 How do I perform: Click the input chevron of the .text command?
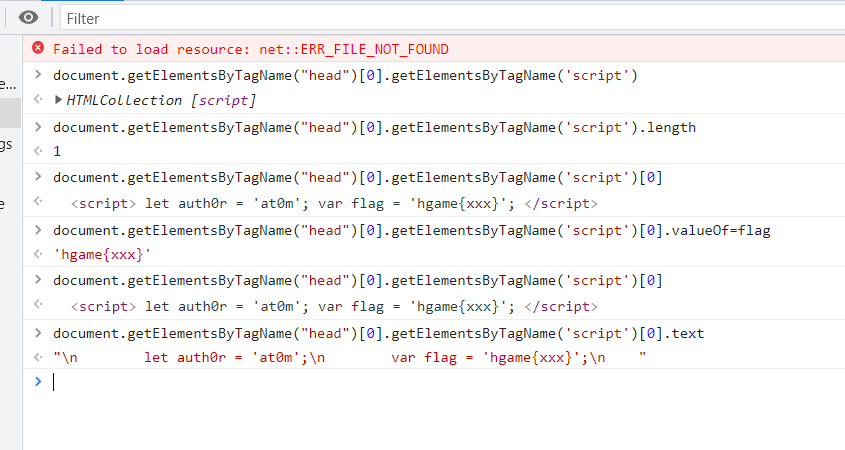click(x=38, y=333)
